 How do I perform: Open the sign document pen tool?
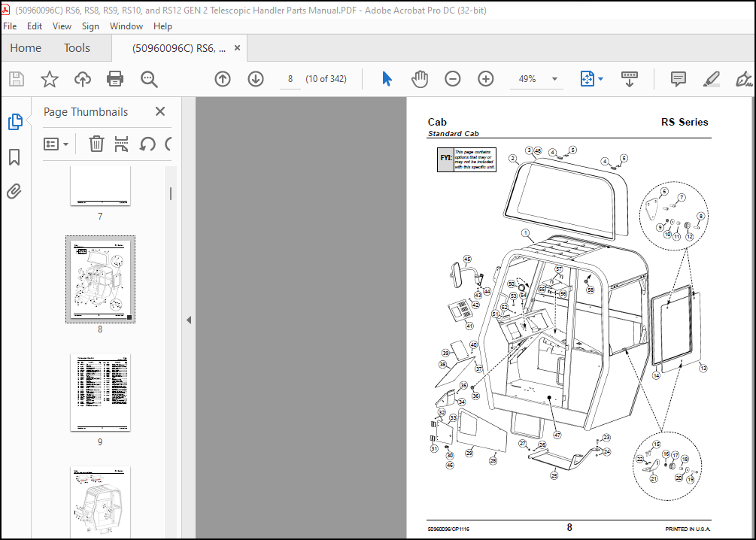[744, 79]
